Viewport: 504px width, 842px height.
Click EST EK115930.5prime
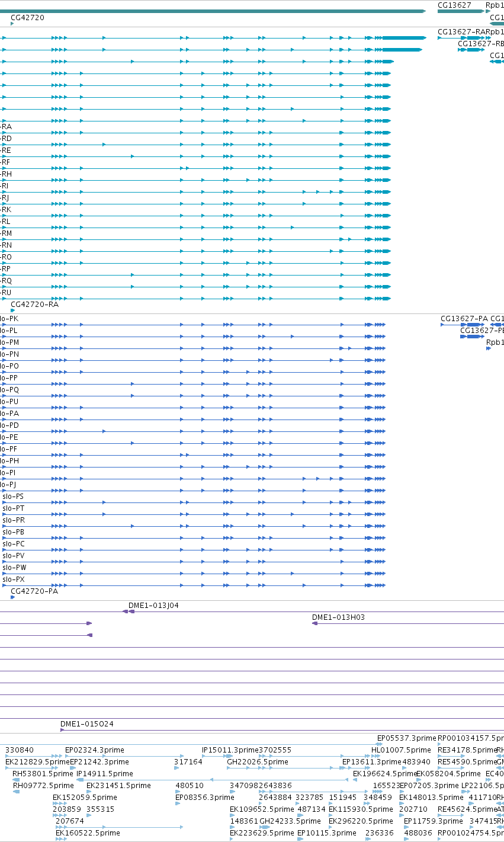(x=361, y=809)
